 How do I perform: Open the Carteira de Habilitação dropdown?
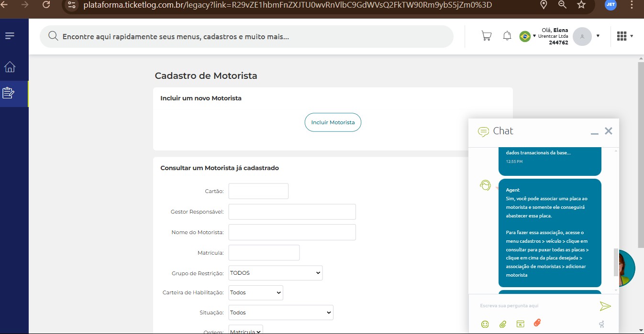pyautogui.click(x=255, y=292)
